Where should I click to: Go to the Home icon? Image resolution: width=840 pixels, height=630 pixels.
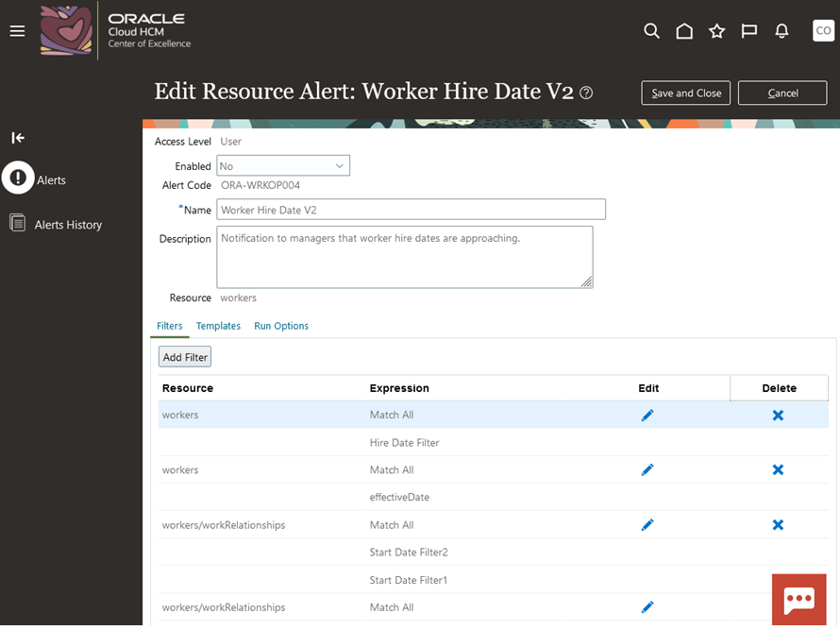tap(684, 31)
